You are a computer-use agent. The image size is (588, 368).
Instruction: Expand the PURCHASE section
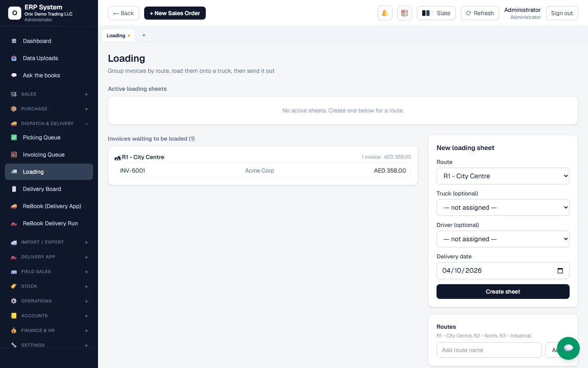49,109
